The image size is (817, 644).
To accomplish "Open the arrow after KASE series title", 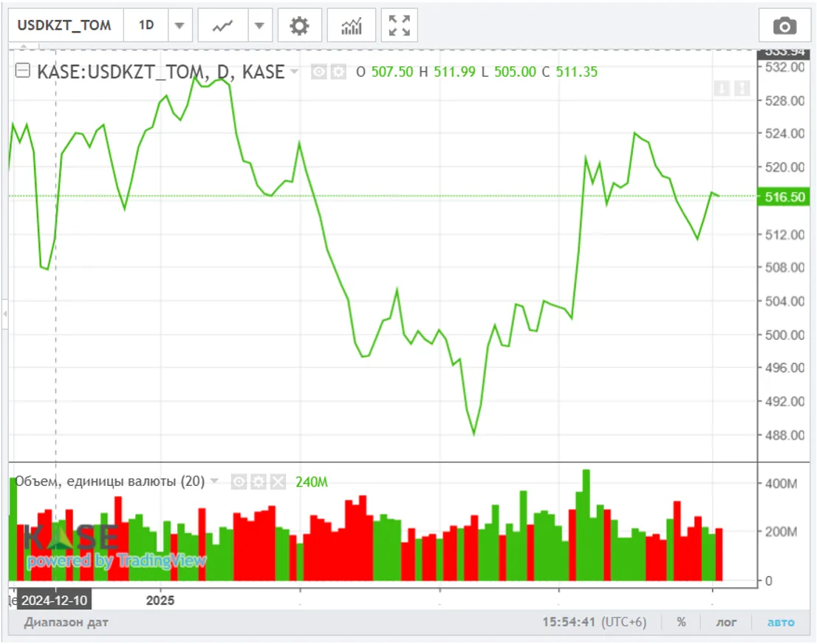I will tap(295, 72).
